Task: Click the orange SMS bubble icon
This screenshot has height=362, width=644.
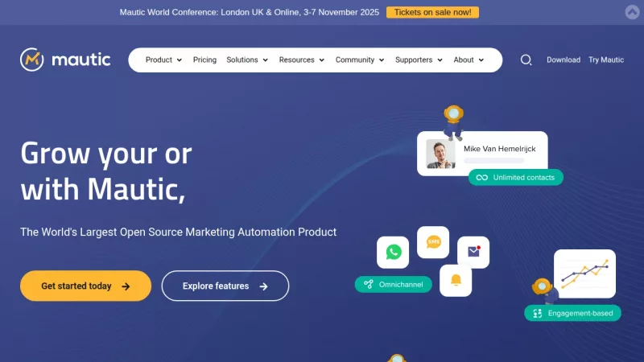Action: [x=433, y=242]
